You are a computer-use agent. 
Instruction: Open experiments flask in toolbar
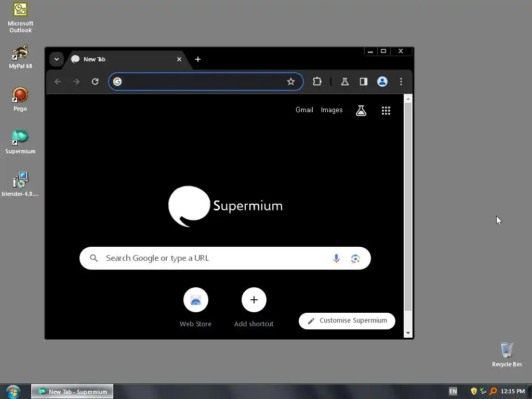coord(345,82)
